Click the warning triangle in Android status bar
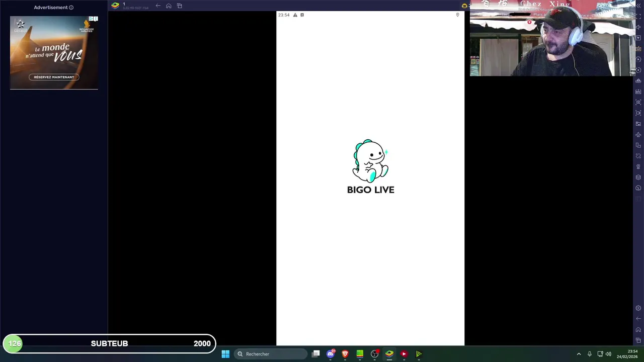The height and width of the screenshot is (362, 644). [x=295, y=15]
